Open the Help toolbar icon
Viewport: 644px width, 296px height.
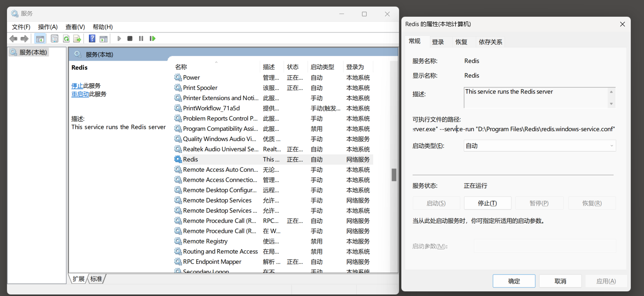(92, 39)
